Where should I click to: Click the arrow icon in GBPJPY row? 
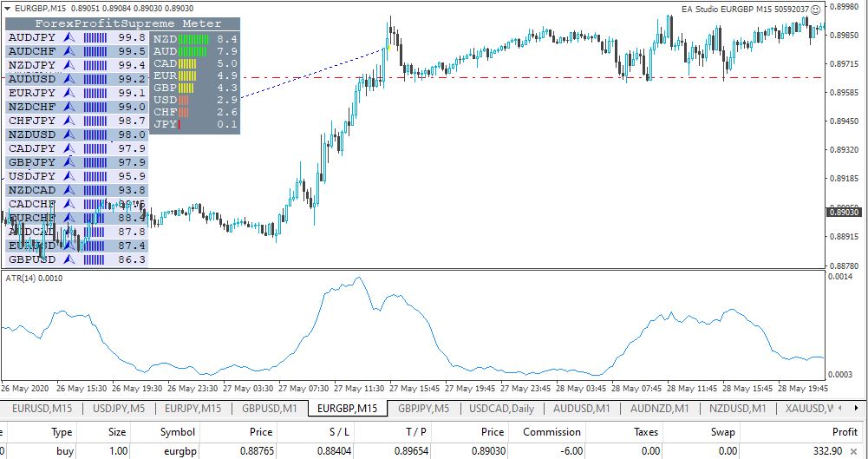click(70, 162)
